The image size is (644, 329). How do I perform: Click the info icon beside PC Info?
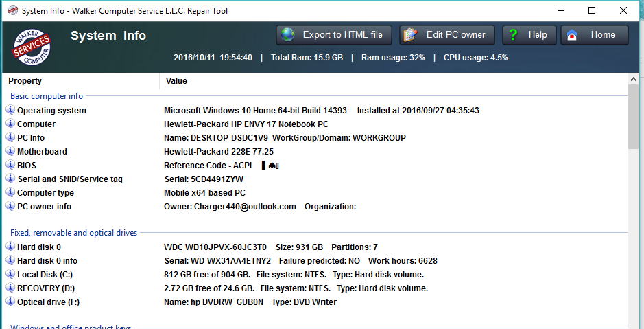[10, 137]
